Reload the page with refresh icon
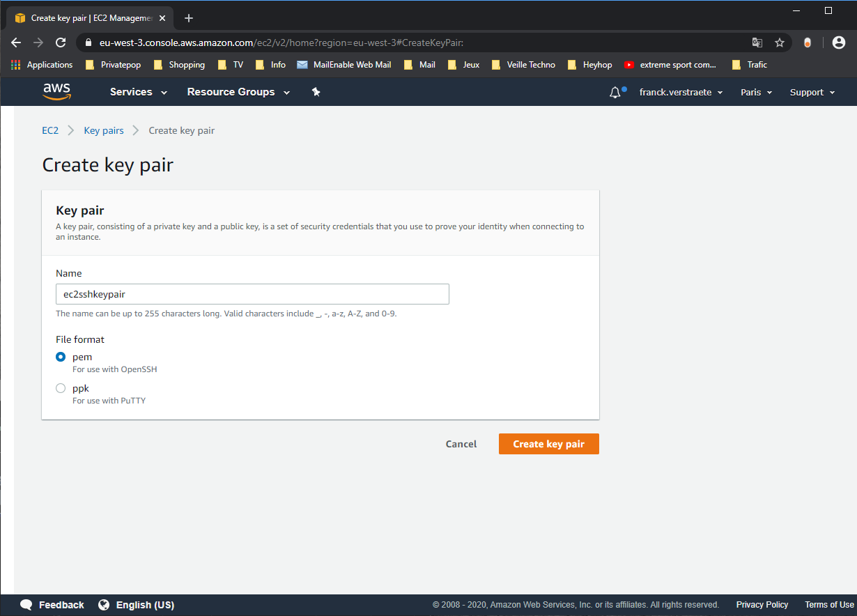 [x=61, y=43]
